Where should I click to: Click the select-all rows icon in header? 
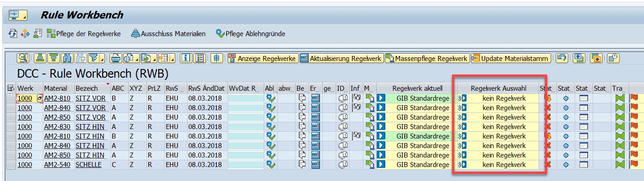pos(11,88)
